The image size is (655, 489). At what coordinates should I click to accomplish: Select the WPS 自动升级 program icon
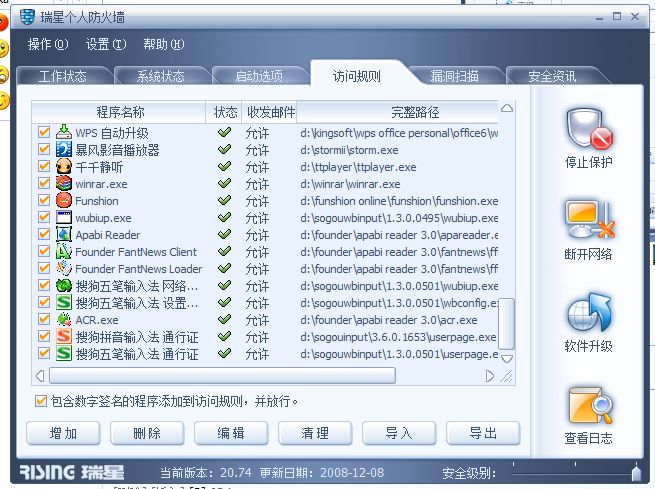pyautogui.click(x=64, y=132)
